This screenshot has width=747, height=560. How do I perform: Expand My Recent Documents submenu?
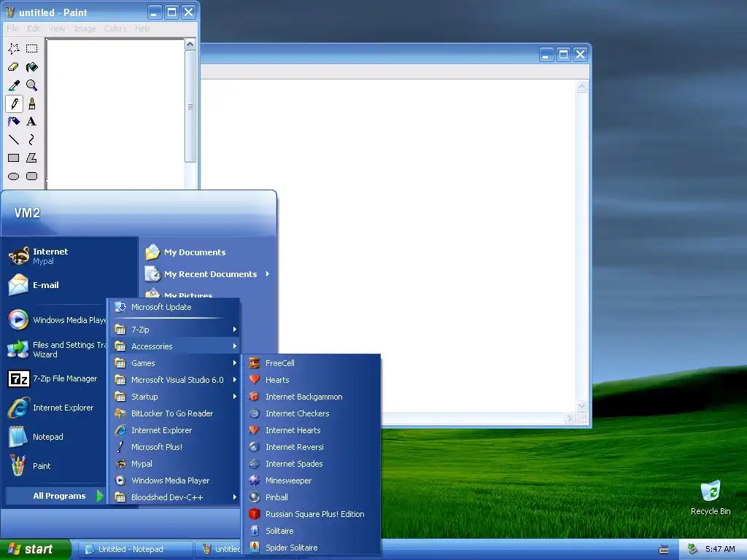[x=208, y=274]
